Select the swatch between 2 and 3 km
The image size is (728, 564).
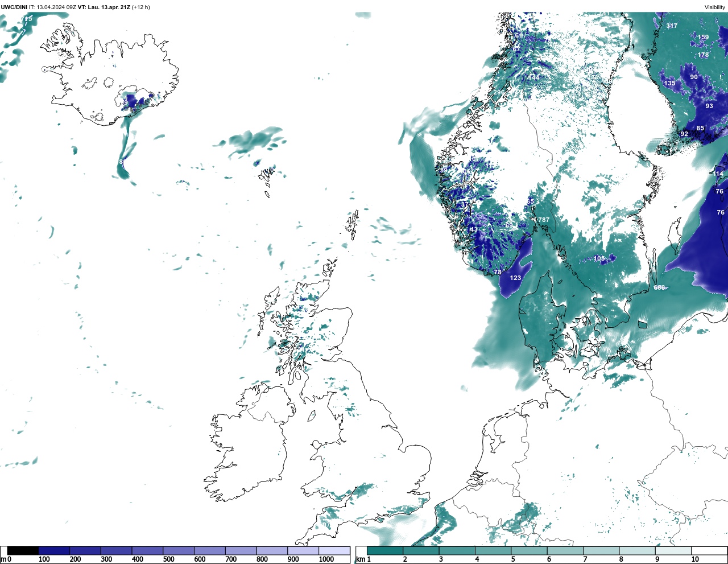(x=421, y=550)
